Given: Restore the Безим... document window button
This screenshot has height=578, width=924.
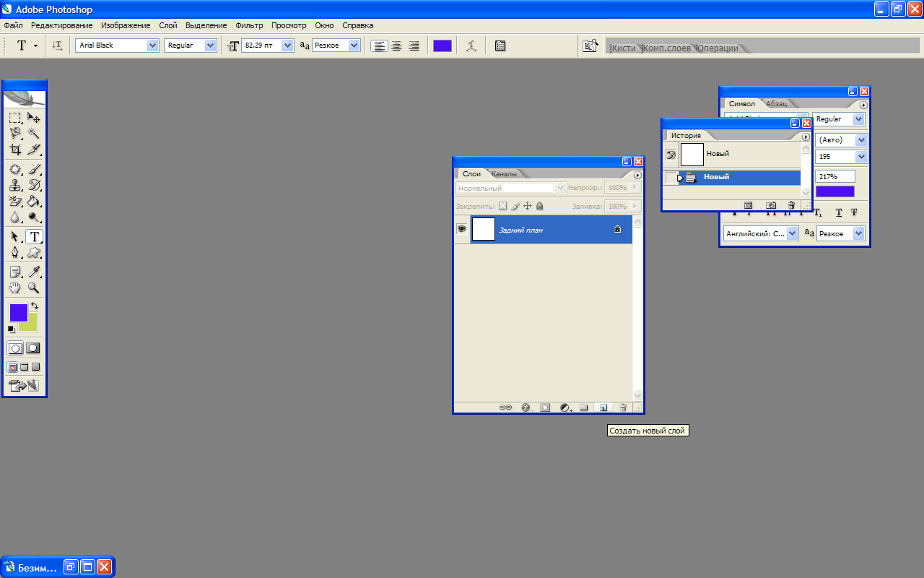Looking at the screenshot, I should 71,567.
